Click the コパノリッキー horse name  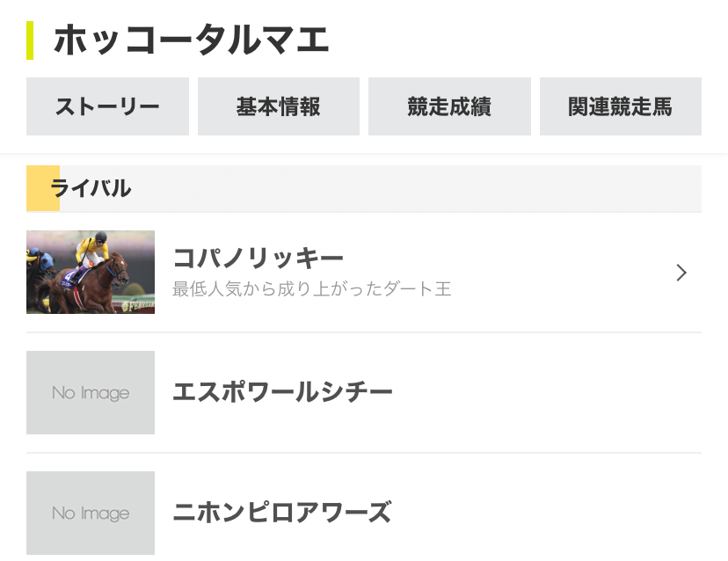click(x=258, y=258)
